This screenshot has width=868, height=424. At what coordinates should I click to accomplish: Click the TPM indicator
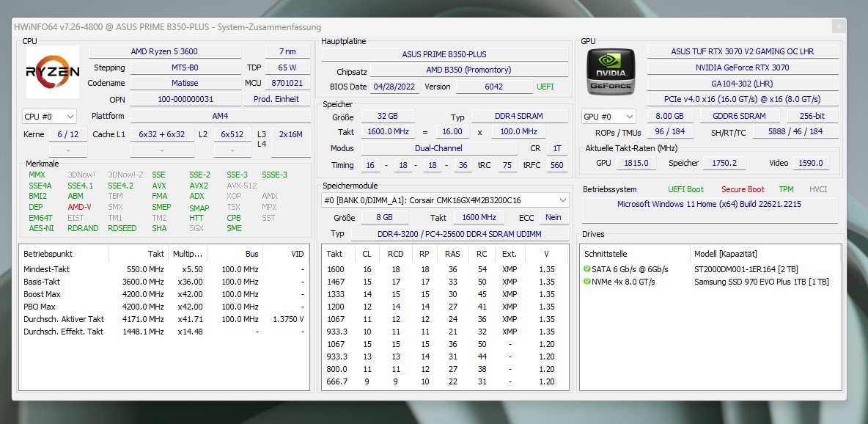click(786, 189)
